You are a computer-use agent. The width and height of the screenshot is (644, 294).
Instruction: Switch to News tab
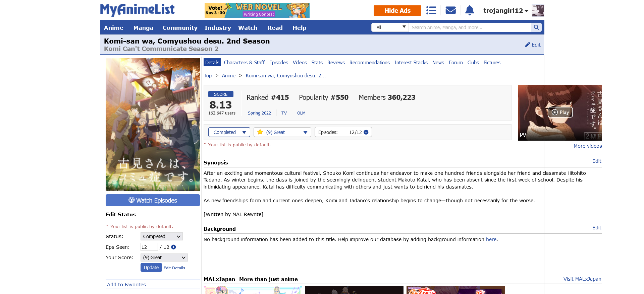click(x=438, y=63)
